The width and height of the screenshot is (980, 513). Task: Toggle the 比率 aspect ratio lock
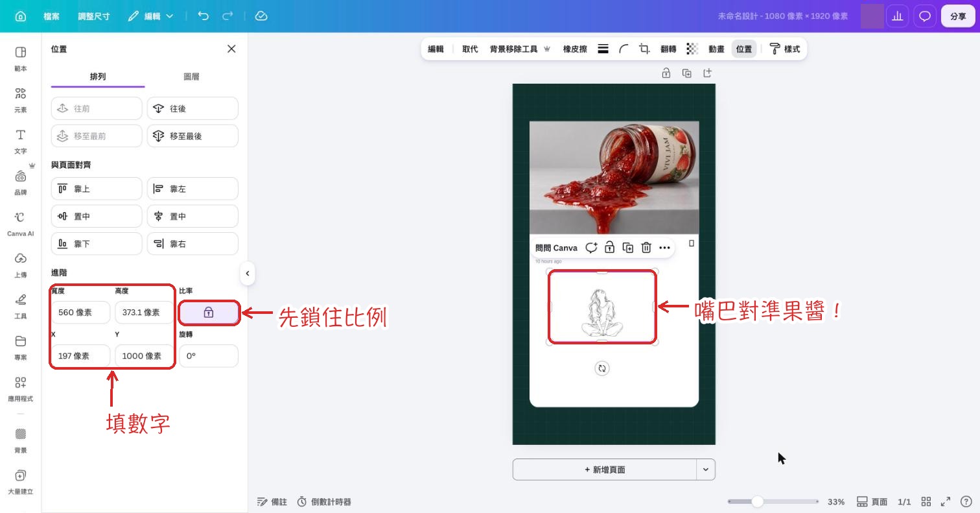coord(209,313)
